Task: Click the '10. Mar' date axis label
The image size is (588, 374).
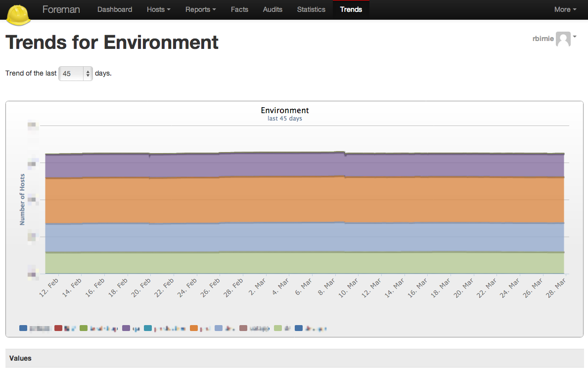Action: pyautogui.click(x=348, y=288)
